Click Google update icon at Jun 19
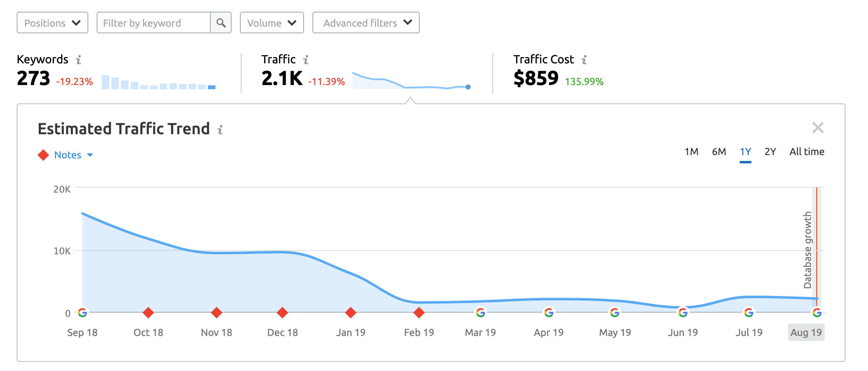 pyautogui.click(x=683, y=312)
